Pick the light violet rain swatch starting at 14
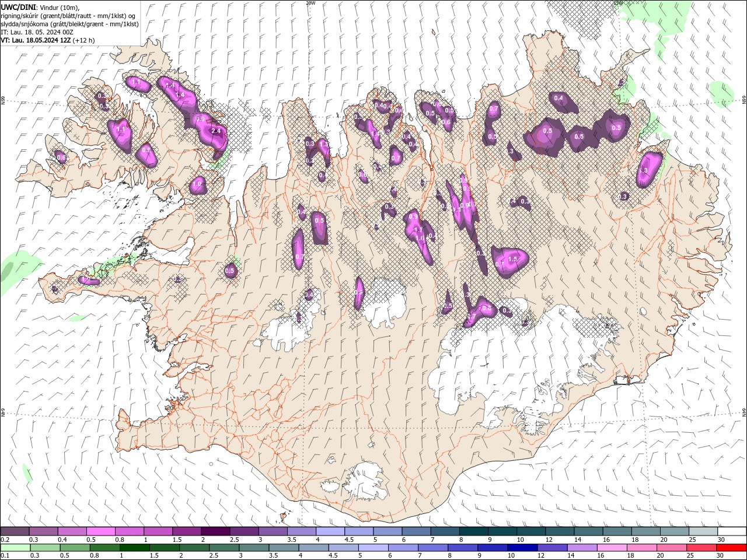 (582, 548)
